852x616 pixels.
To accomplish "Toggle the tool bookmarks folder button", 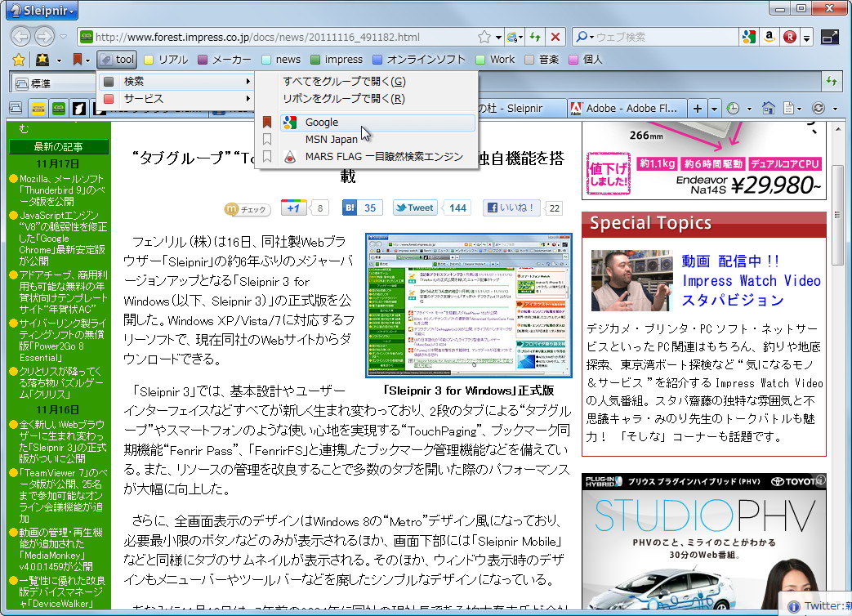I will click(x=115, y=58).
